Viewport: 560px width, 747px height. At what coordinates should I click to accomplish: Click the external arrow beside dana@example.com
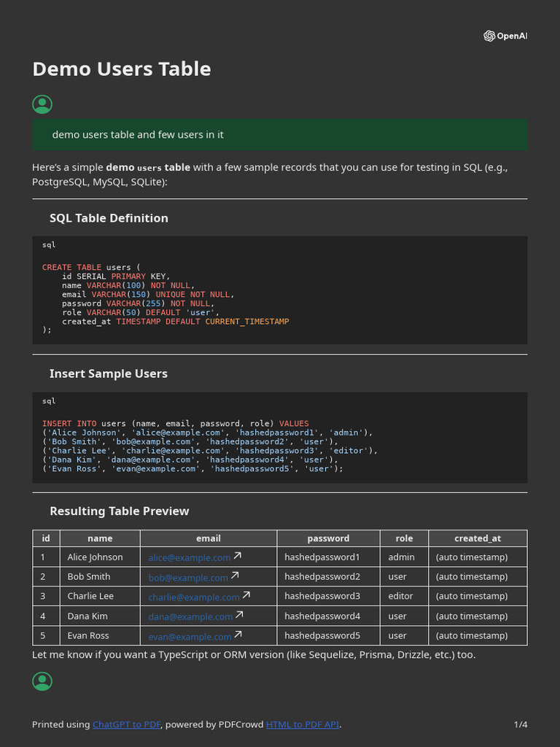click(x=239, y=616)
